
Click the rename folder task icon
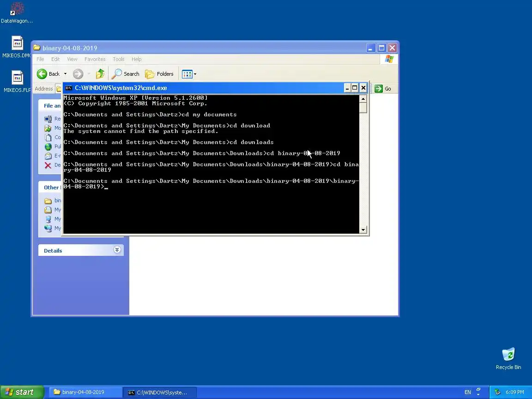click(48, 119)
